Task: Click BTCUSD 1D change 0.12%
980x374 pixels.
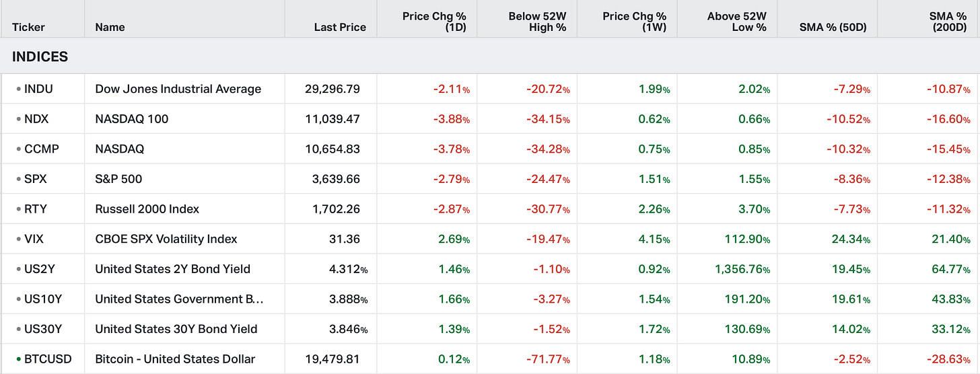Action: pos(453,359)
